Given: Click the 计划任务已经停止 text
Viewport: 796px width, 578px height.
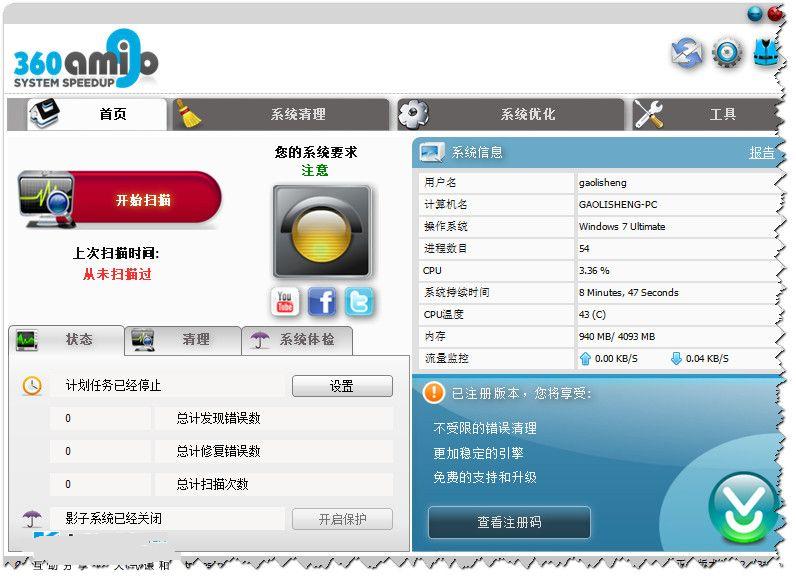Looking at the screenshot, I should tap(113, 386).
